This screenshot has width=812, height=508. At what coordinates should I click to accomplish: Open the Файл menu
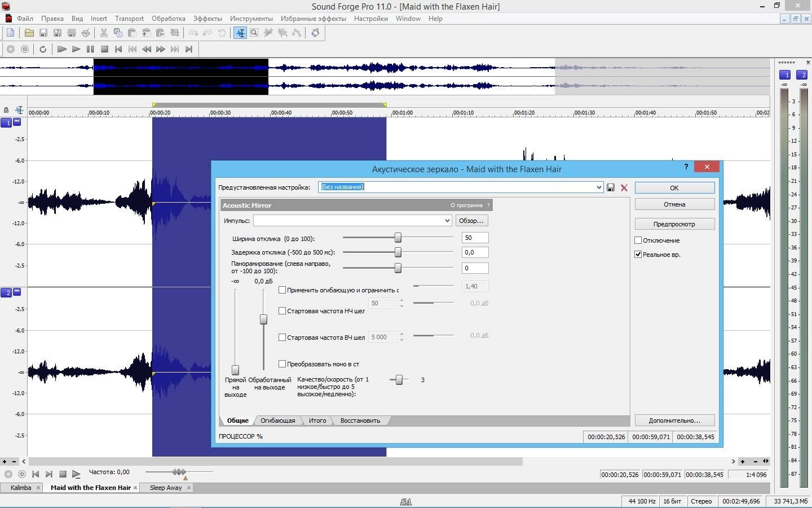pos(25,19)
